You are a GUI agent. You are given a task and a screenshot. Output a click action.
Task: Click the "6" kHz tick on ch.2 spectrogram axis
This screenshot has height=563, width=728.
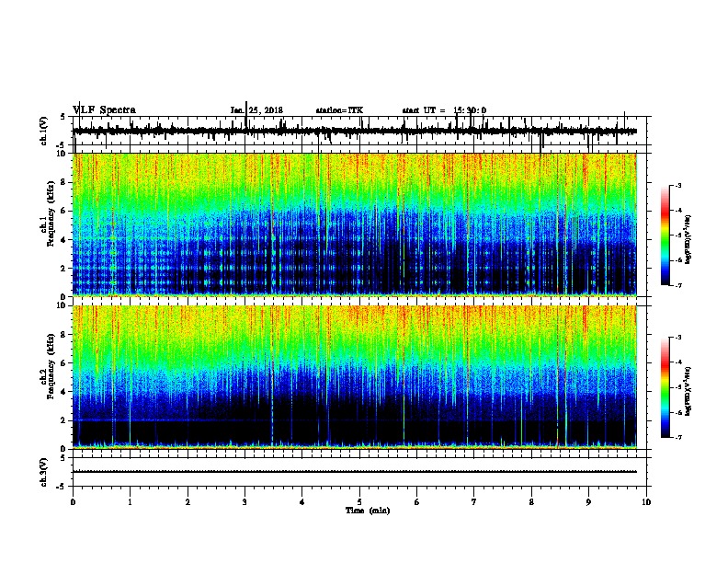[x=63, y=362]
